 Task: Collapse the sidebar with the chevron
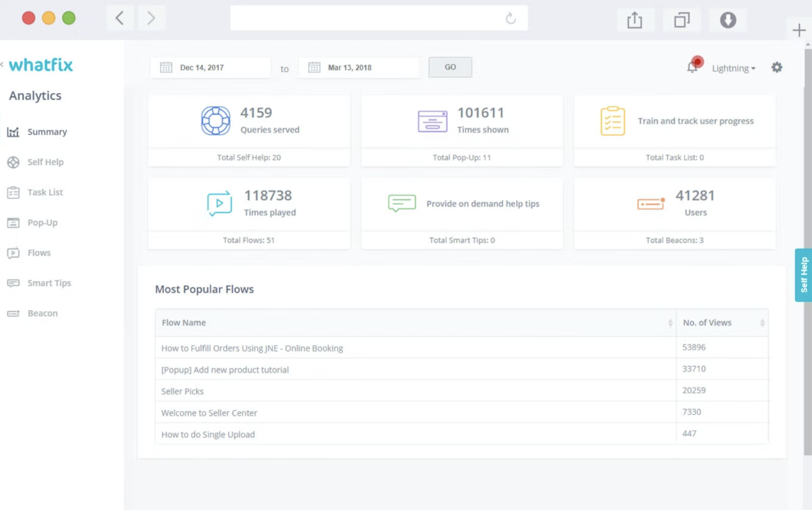tap(1, 64)
